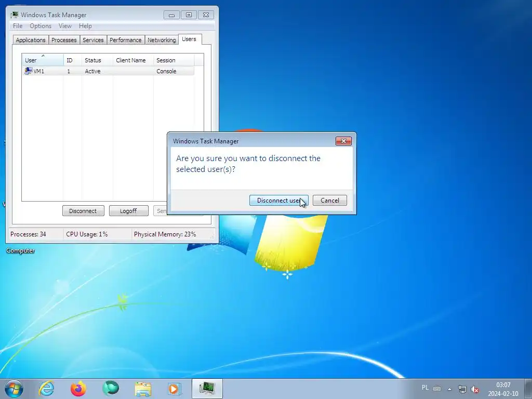Click the Task Manager taskbar button
This screenshot has width=532, height=399.
pos(207,389)
